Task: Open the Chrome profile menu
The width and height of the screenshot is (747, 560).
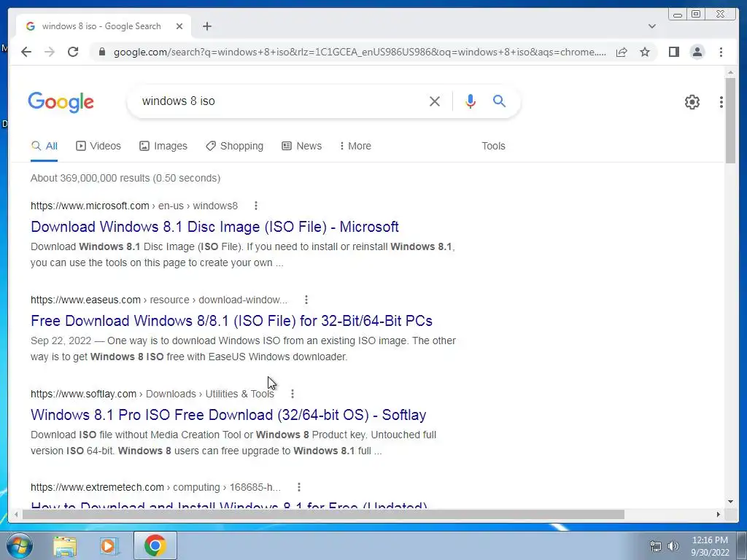Action: (x=697, y=52)
